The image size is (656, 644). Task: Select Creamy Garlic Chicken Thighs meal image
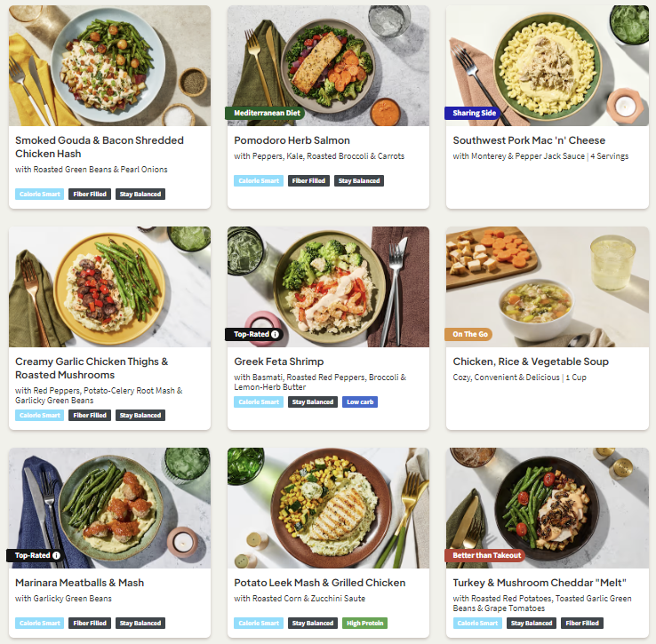click(109, 287)
